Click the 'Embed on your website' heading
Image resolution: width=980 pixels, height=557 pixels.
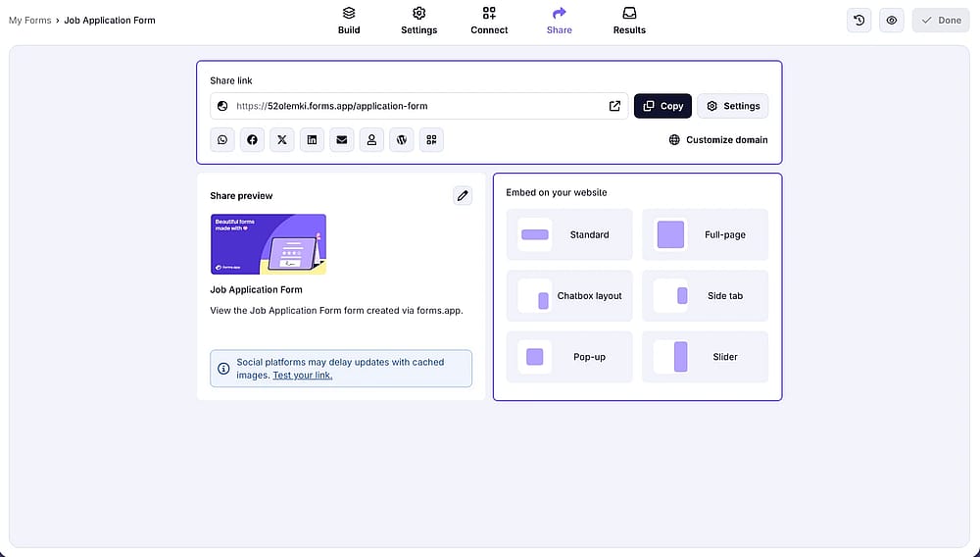[557, 192]
